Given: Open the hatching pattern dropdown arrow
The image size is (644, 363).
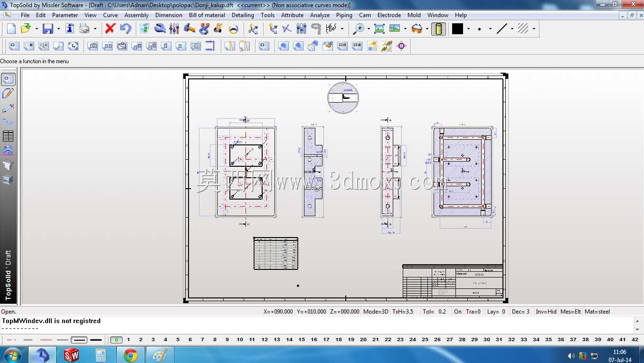Looking at the screenshot, I should tap(534, 29).
